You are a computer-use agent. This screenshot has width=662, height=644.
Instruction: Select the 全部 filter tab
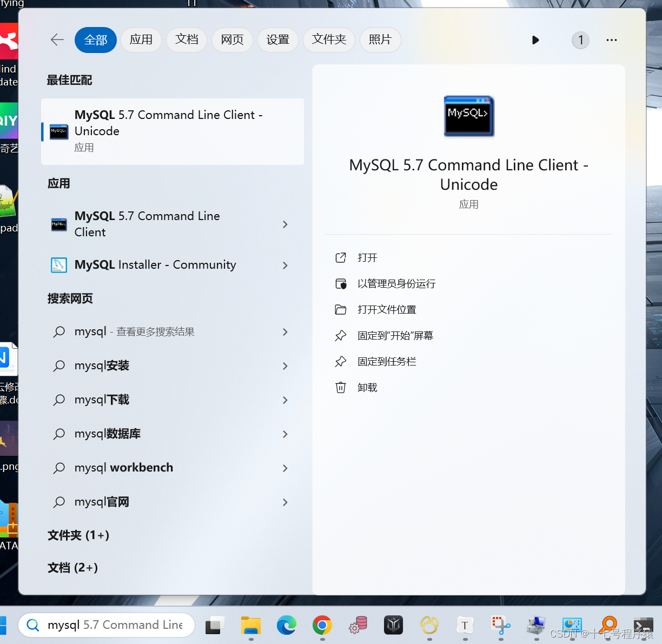96,40
